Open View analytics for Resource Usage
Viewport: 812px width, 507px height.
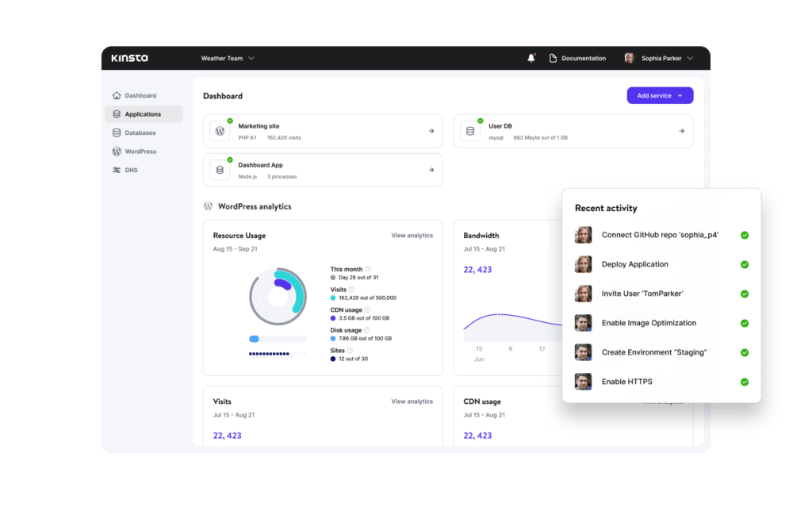pyautogui.click(x=412, y=235)
